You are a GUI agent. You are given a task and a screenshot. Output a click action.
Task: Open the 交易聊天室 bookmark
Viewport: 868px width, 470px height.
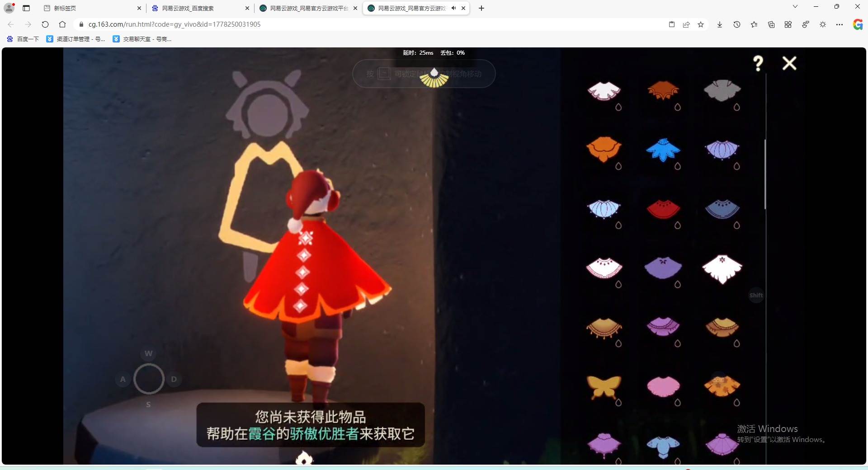[142, 39]
